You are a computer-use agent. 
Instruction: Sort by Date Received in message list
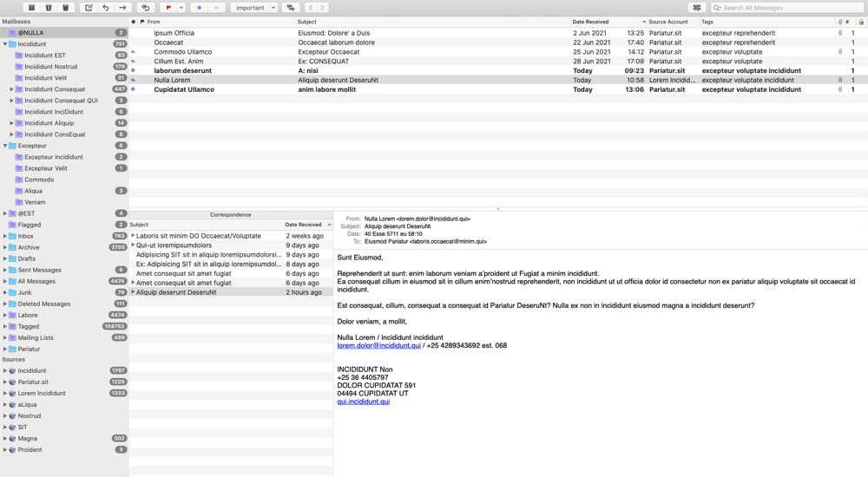pos(609,22)
